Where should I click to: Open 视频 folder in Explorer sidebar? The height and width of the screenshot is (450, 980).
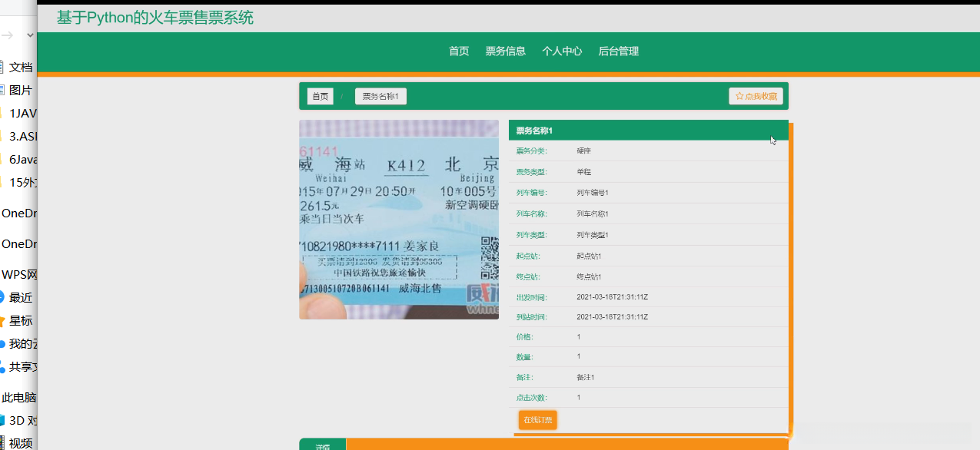(x=20, y=442)
